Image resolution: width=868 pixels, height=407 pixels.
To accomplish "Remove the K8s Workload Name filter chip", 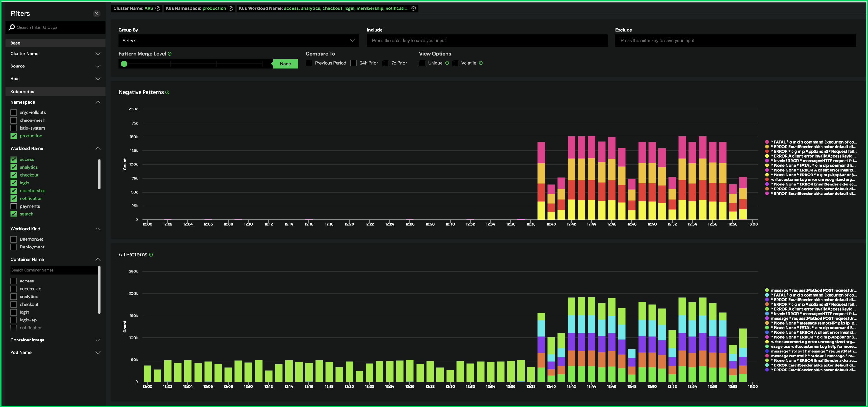I will click(x=413, y=8).
